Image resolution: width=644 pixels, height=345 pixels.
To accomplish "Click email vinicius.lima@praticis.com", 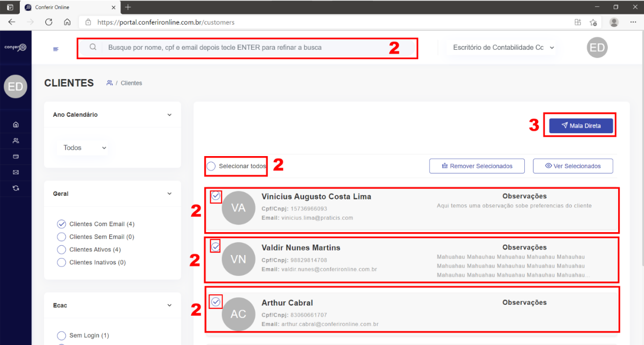I will pos(317,218).
